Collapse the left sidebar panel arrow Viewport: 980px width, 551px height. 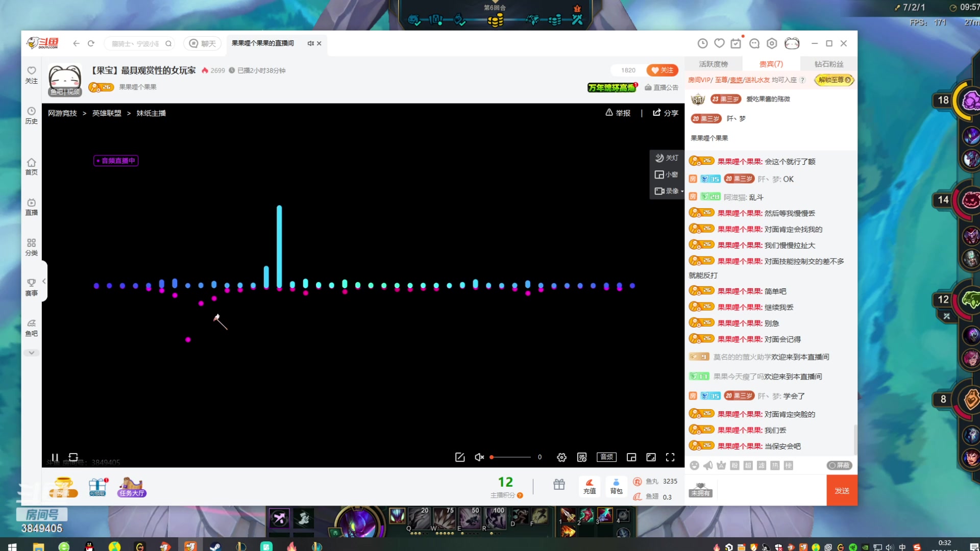coord(44,281)
